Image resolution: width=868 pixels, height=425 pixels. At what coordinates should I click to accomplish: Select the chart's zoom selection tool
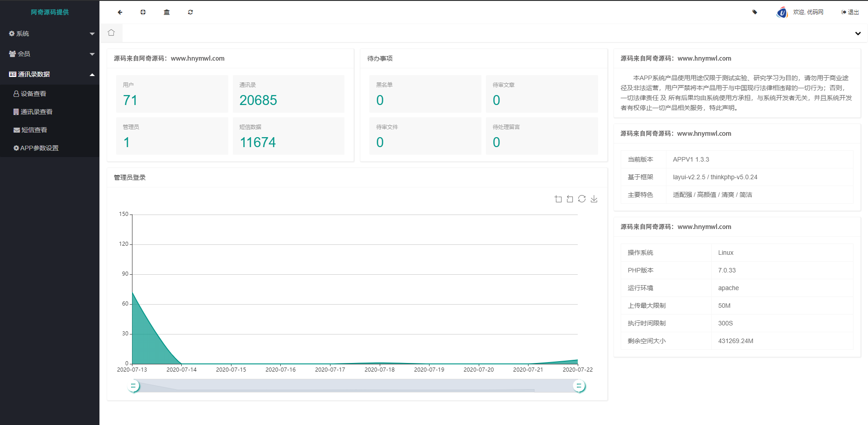pyautogui.click(x=558, y=199)
